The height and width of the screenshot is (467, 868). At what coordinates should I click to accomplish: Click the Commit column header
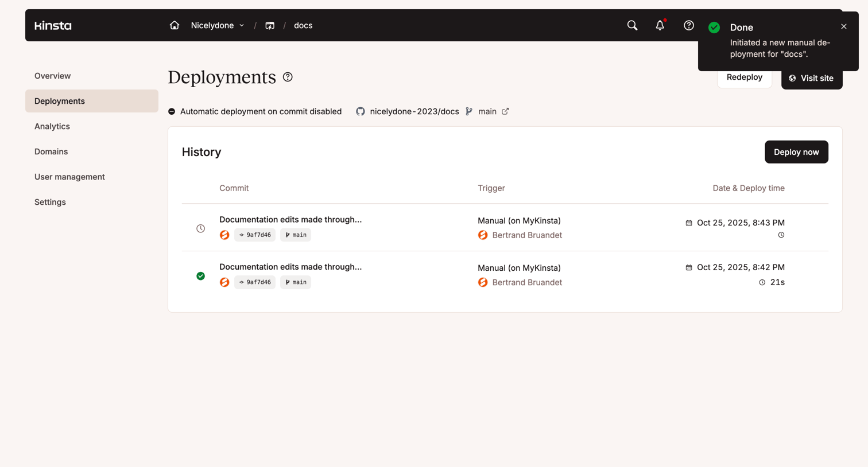point(234,188)
